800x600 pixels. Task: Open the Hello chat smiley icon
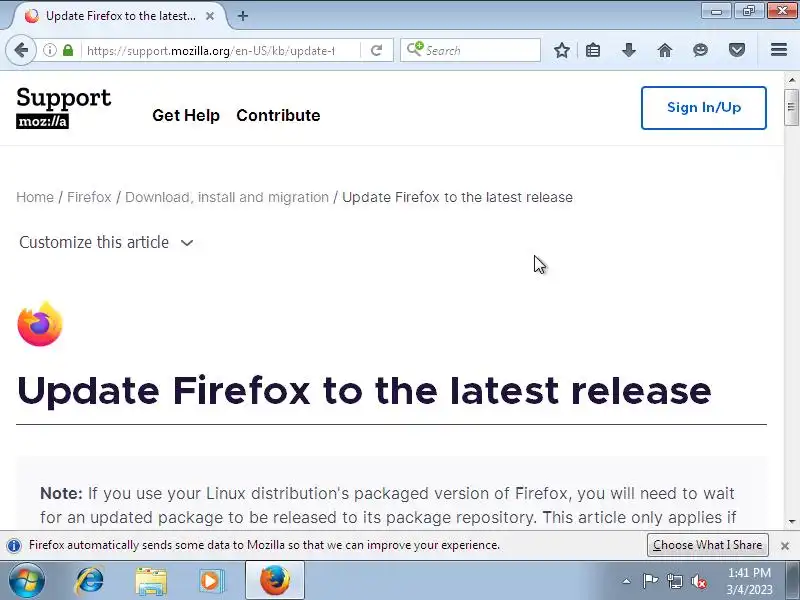coord(701,51)
